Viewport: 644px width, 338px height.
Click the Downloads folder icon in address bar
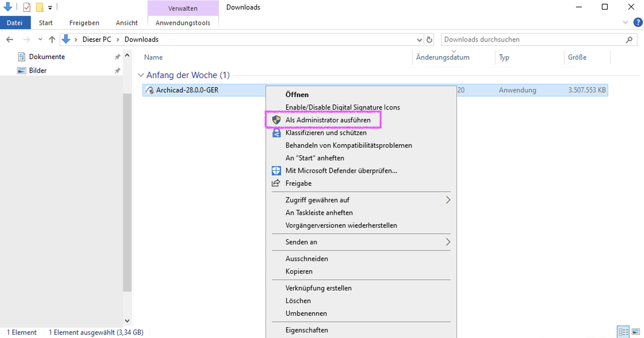[x=66, y=39]
